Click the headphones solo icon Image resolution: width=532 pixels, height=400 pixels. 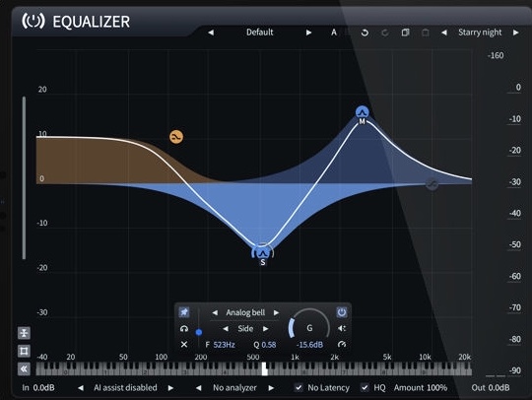pos(184,328)
